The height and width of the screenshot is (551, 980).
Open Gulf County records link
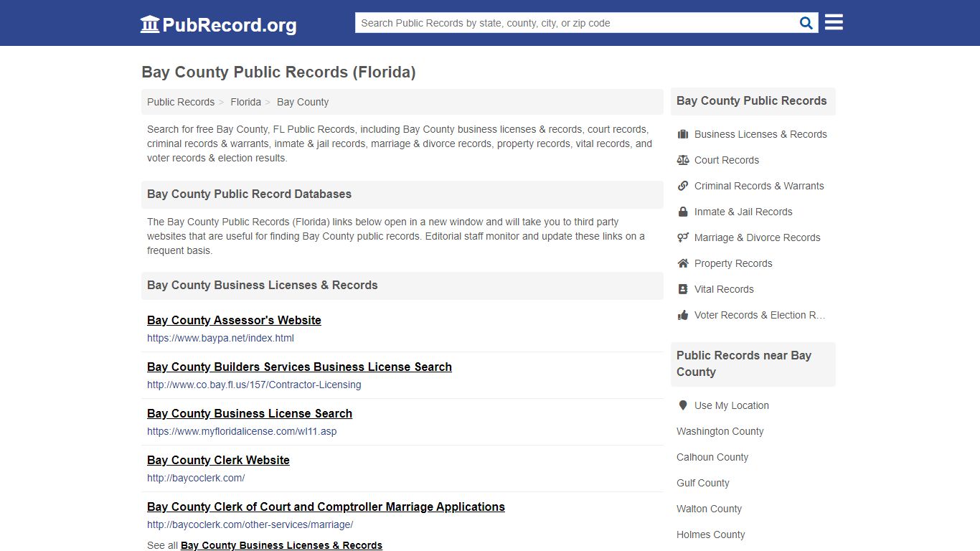702,483
